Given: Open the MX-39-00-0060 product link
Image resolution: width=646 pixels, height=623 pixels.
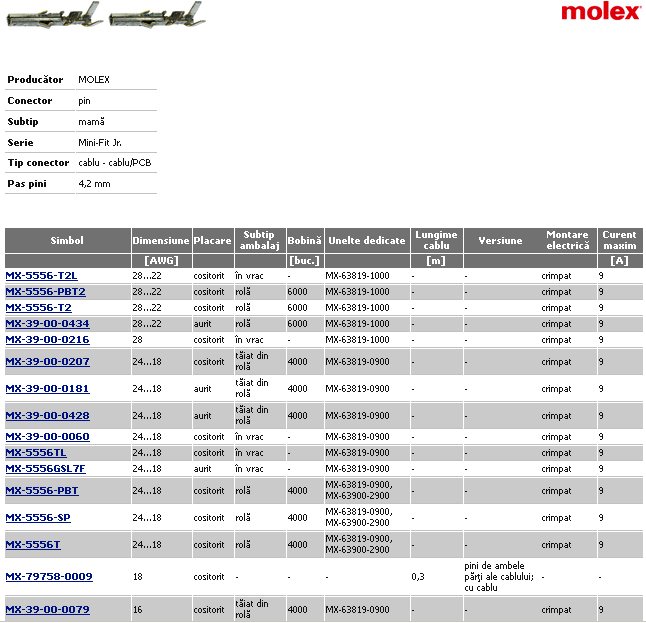Looking at the screenshot, I should coord(47,437).
